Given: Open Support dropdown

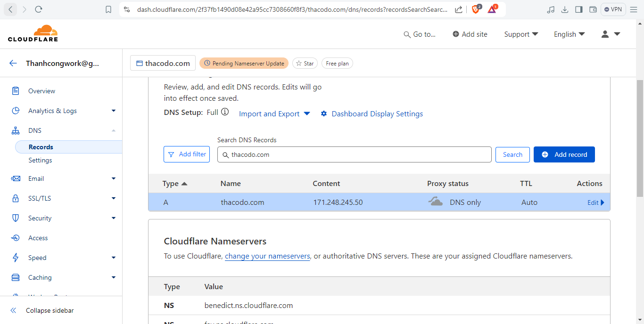Looking at the screenshot, I should point(521,34).
